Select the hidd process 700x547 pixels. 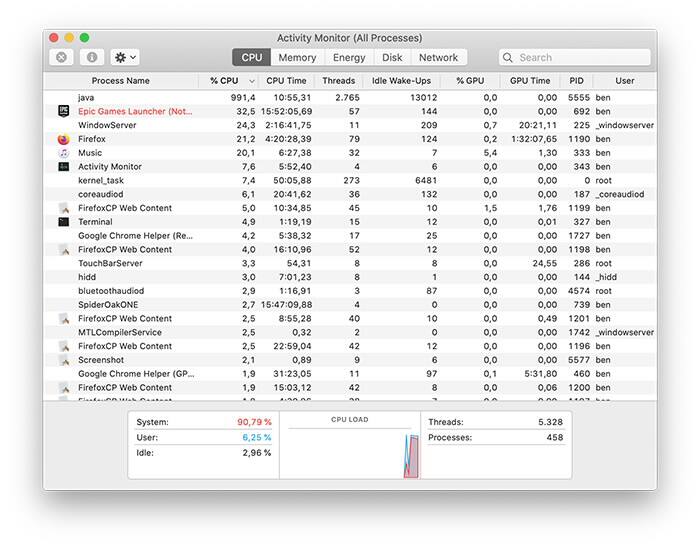pos(87,277)
